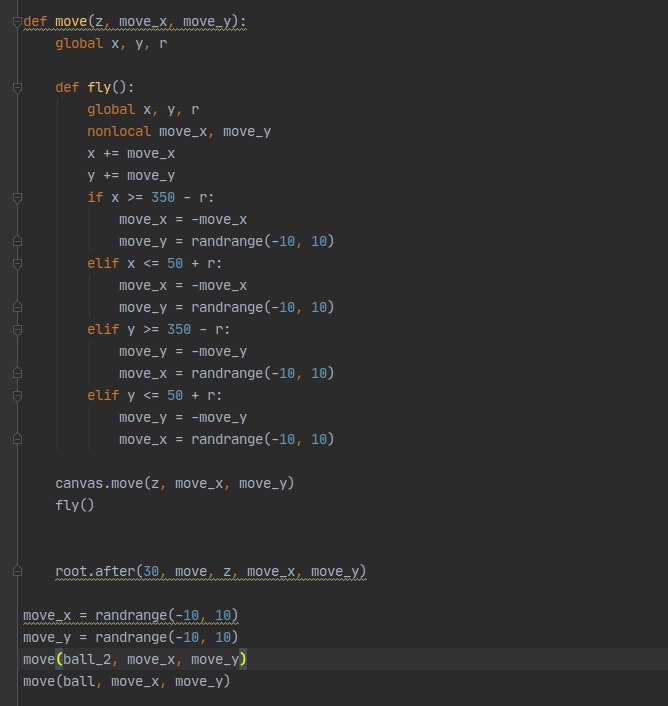668x706 pixels.
Task: Click the number 350 in 'if x >= 350'
Action: click(163, 197)
